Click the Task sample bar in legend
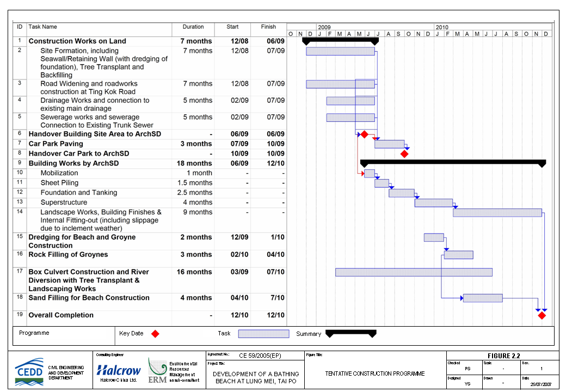 [263, 334]
